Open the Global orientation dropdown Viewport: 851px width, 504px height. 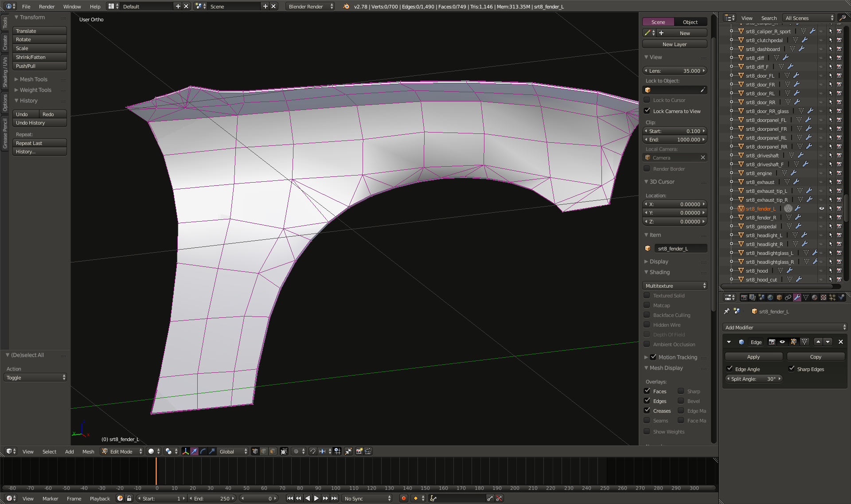pos(233,451)
